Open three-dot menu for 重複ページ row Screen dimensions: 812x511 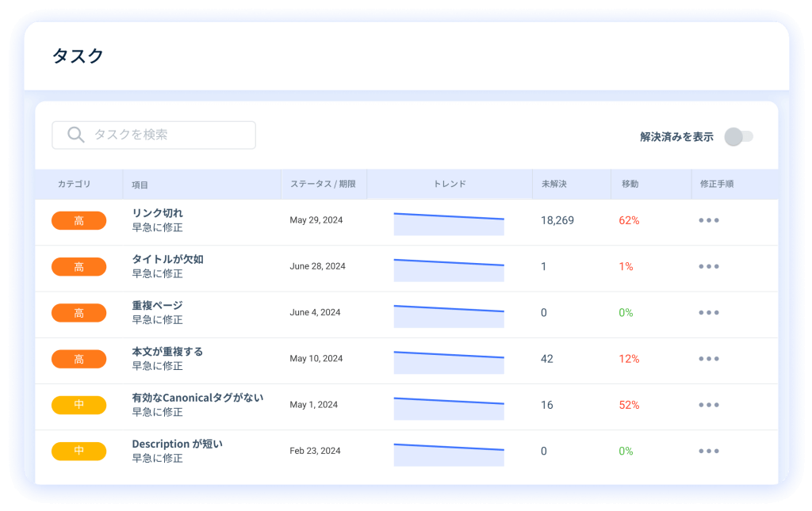tap(709, 313)
